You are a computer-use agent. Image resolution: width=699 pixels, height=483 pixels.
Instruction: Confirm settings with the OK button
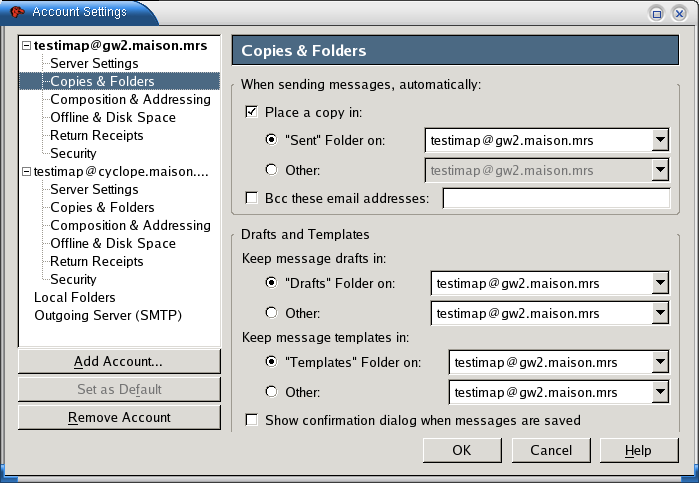[461, 450]
